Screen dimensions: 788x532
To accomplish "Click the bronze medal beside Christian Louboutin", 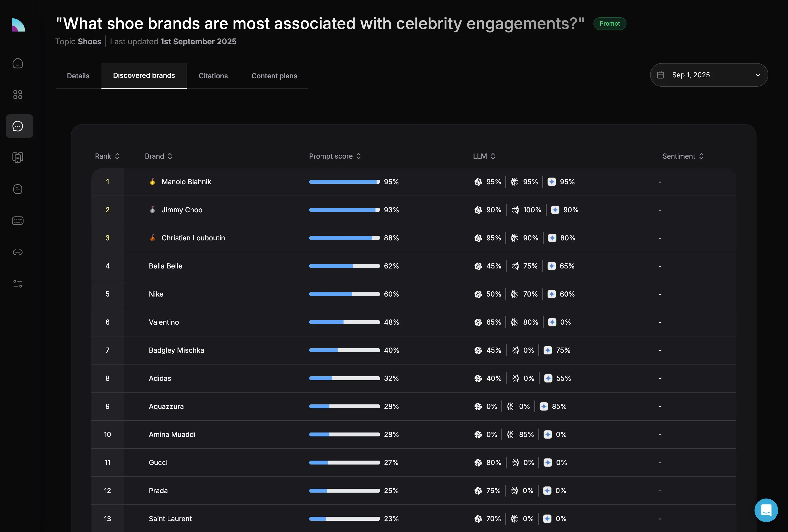I will 153,238.
